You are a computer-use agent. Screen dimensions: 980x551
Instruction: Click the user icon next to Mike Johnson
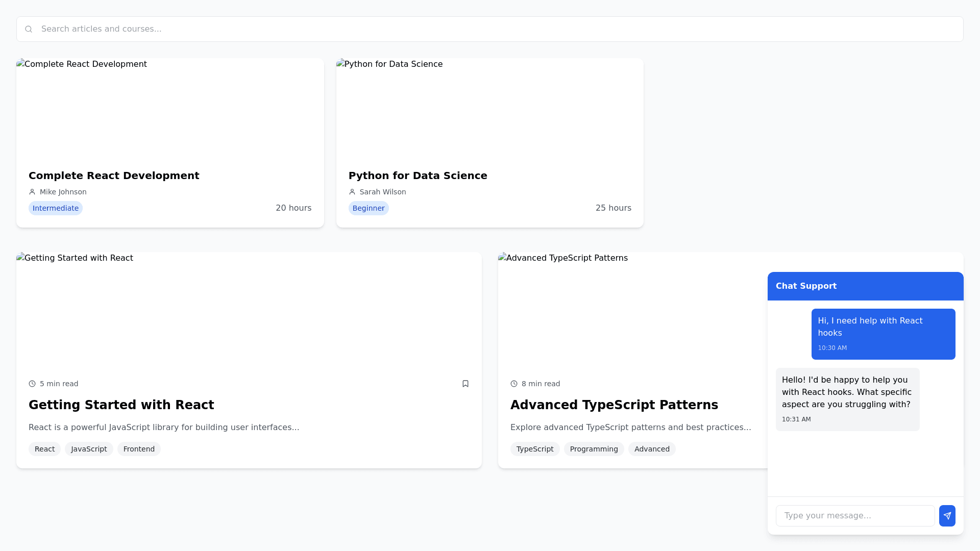[32, 192]
